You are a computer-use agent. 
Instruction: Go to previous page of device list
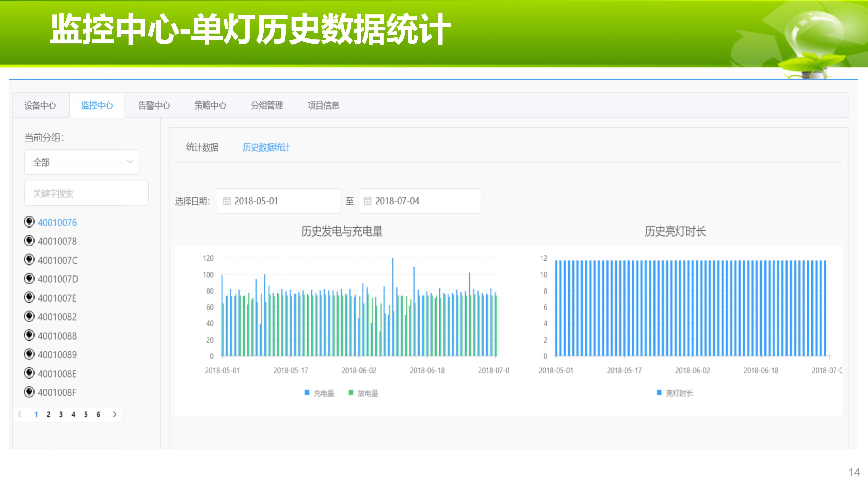20,414
